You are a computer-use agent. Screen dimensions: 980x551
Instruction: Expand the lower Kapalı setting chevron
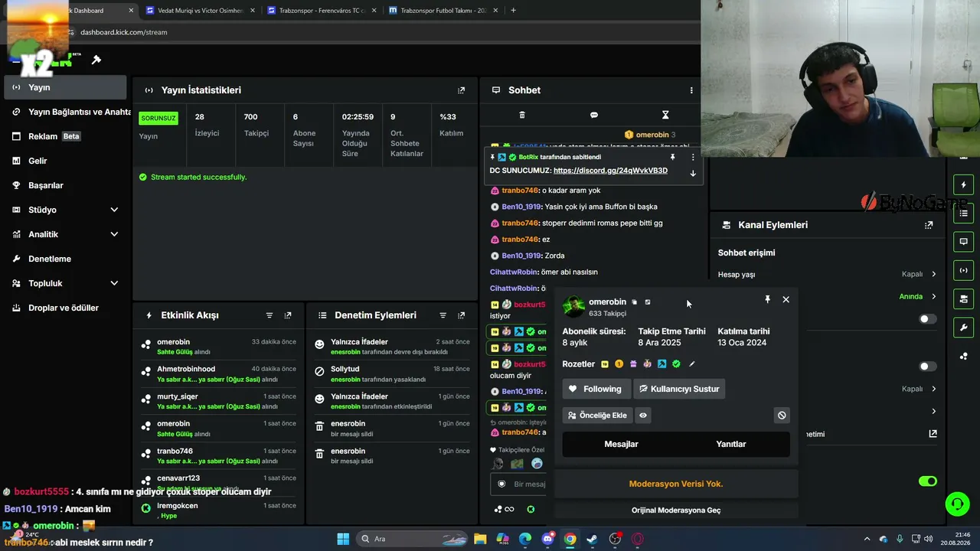(933, 389)
